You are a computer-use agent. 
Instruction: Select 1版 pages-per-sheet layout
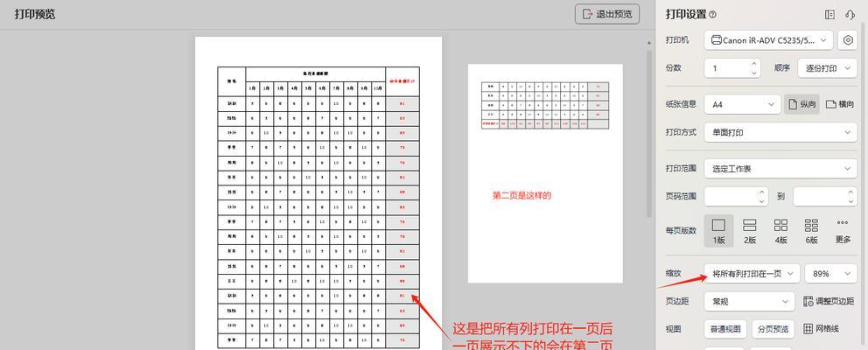[718, 230]
